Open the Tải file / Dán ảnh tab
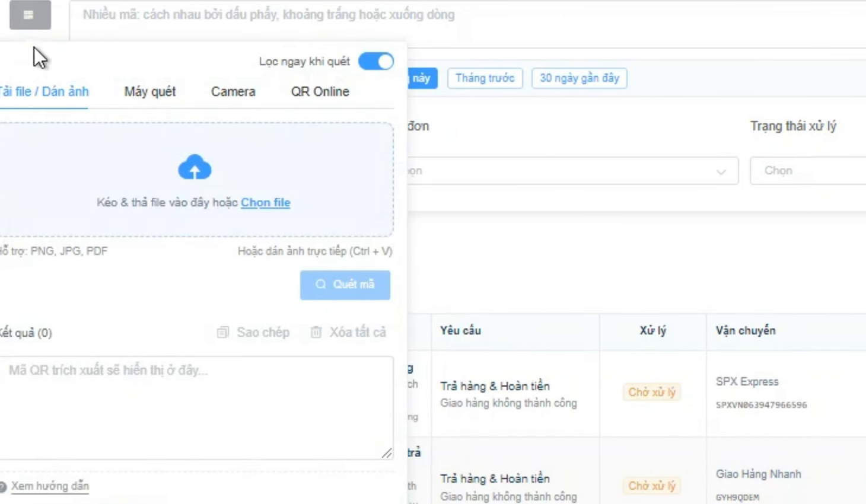Viewport: 866px width, 504px height. (44, 92)
